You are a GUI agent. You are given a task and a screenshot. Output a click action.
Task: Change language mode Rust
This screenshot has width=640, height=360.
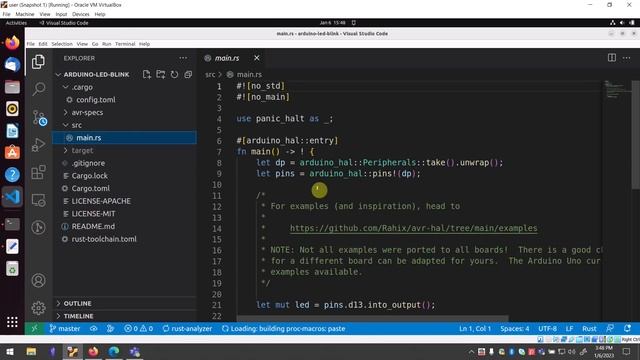tap(589, 329)
